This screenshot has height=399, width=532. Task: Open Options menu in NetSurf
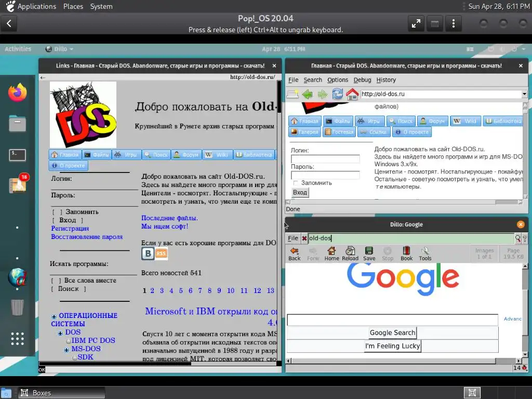coord(338,79)
